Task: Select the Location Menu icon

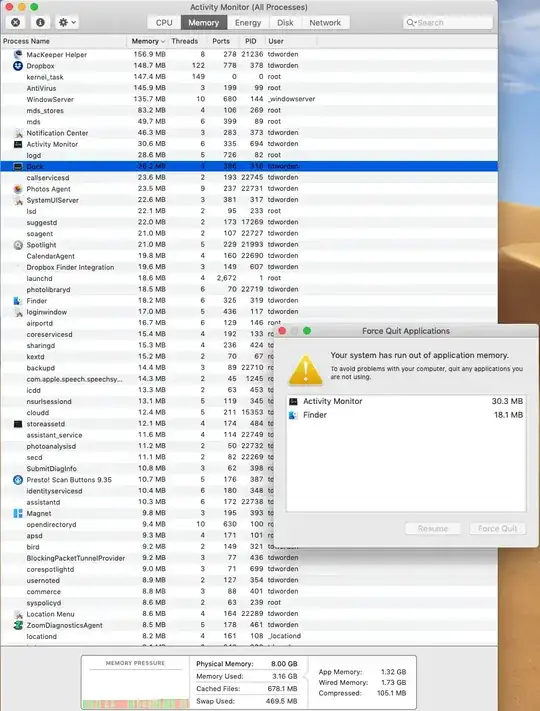Action: tap(18, 614)
